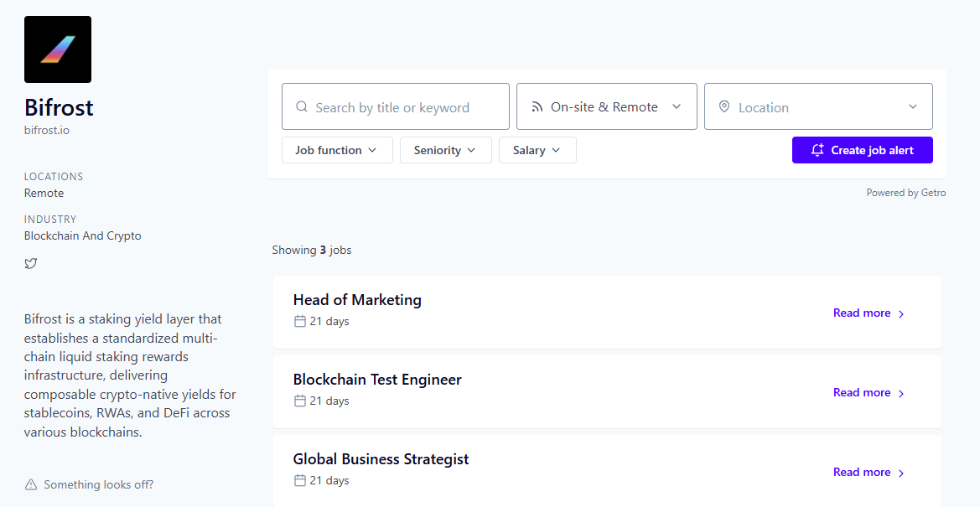Open Bifrost's Twitter profile icon
The width and height of the screenshot is (980, 507).
click(31, 263)
